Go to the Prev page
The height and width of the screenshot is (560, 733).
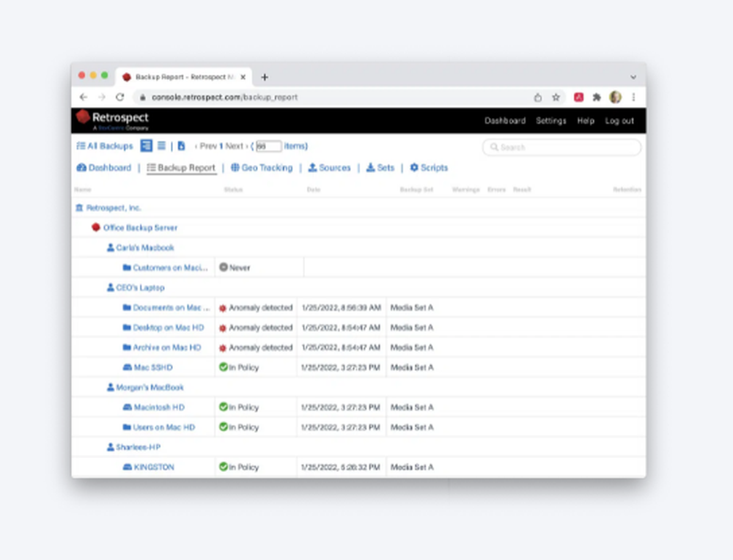coord(206,147)
